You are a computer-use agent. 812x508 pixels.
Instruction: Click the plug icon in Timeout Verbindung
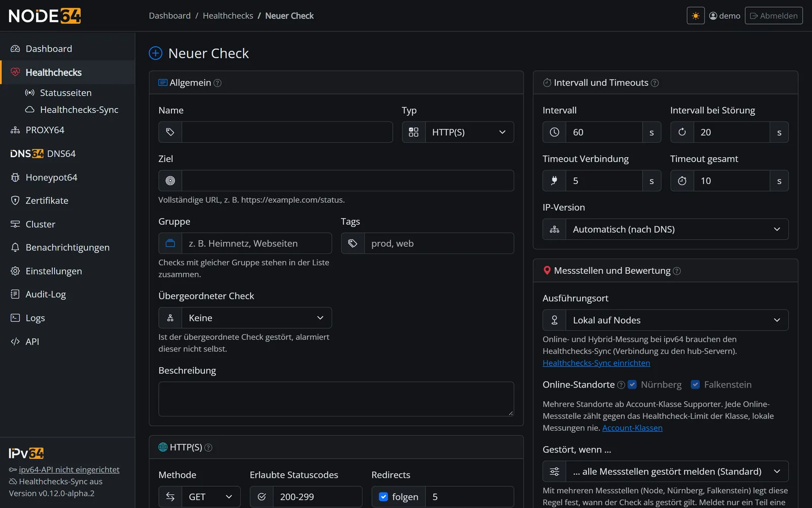[554, 181]
